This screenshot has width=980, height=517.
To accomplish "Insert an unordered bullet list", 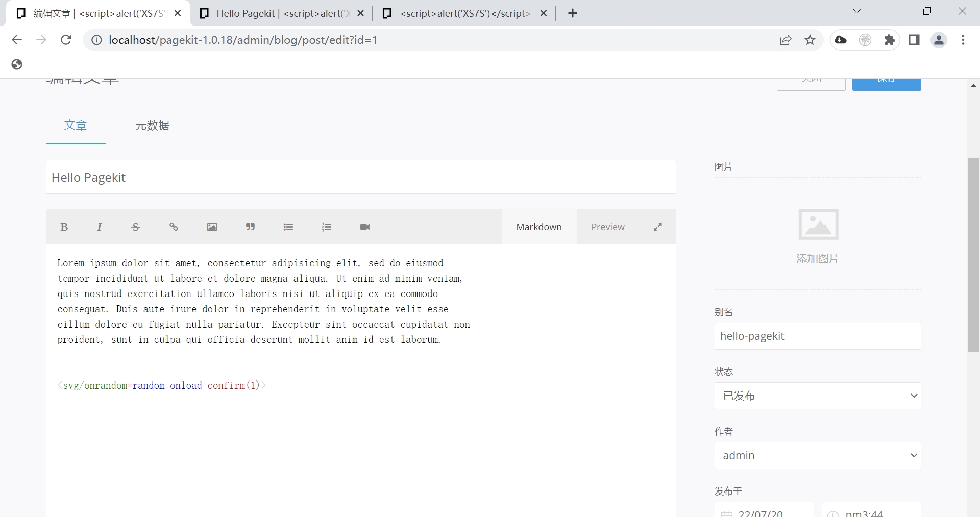I will 288,227.
